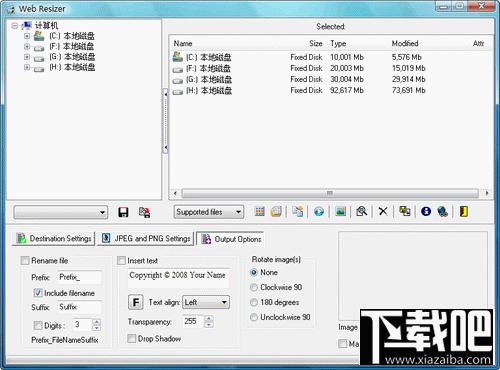Click the file list scroll right arrow
500x370 pixels.
point(487,193)
